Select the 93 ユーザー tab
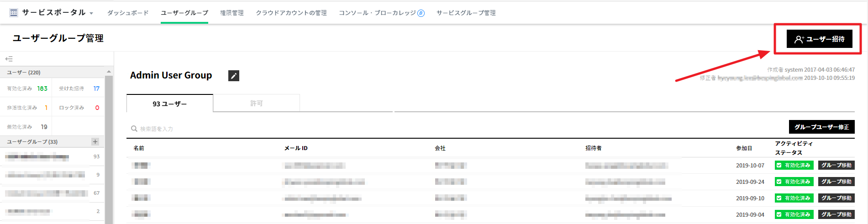 (x=169, y=104)
